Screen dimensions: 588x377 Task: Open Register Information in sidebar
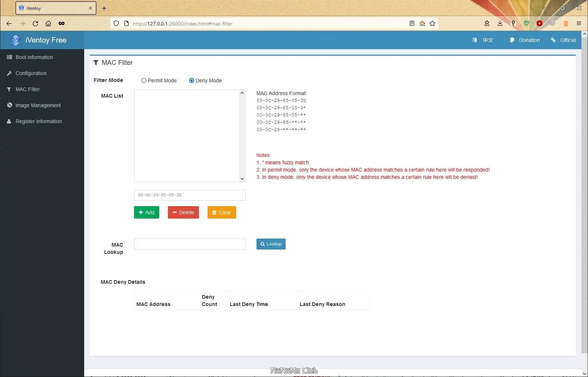[x=42, y=121]
